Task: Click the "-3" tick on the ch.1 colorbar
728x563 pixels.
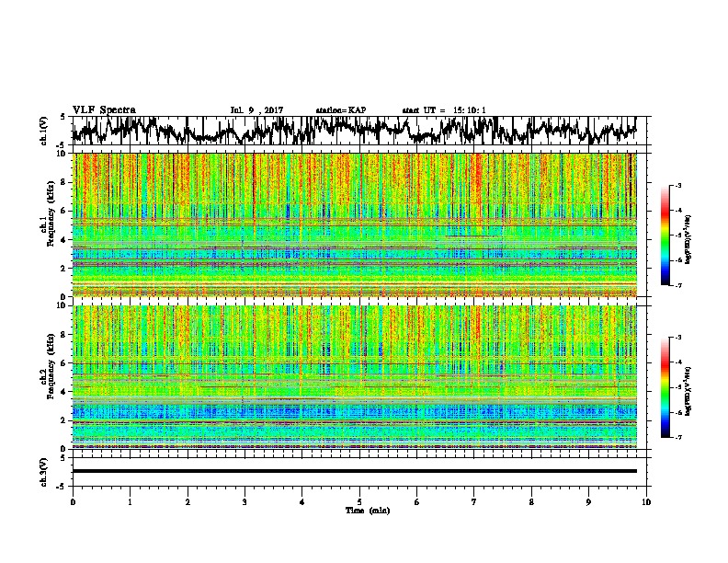Action: click(x=677, y=186)
